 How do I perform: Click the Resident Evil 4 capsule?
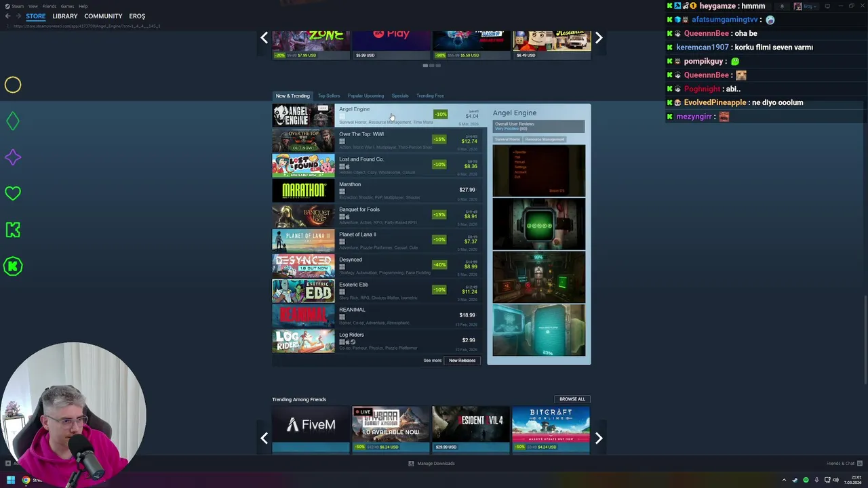pos(471,429)
